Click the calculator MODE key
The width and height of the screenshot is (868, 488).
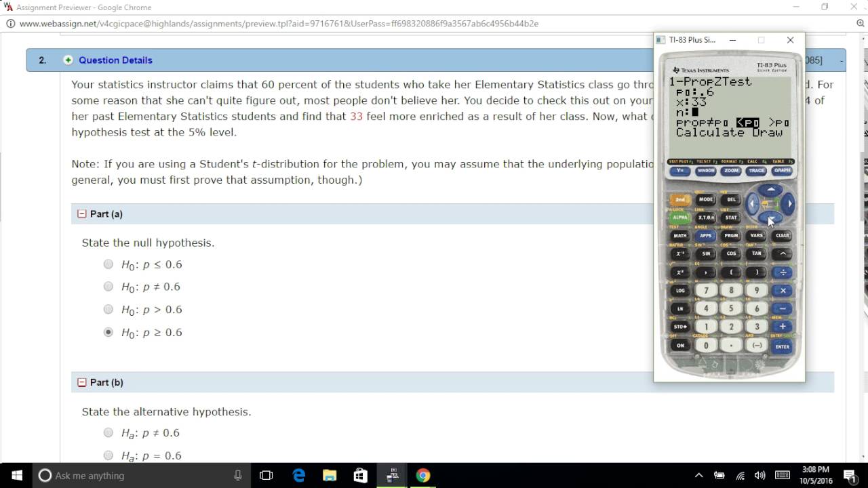[706, 199]
